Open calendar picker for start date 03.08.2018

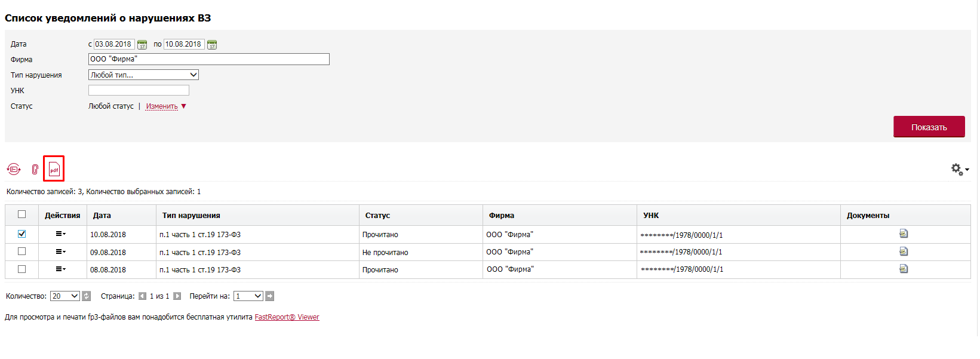tap(142, 45)
